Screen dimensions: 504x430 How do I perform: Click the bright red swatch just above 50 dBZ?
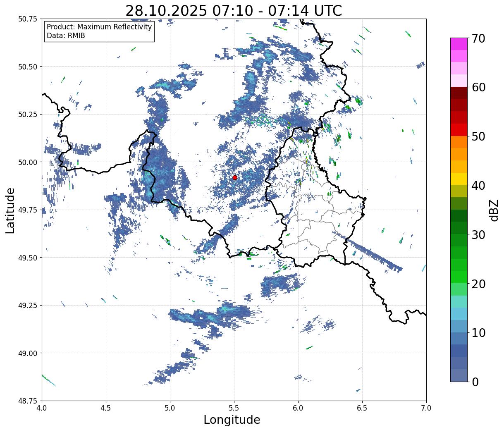tap(459, 130)
